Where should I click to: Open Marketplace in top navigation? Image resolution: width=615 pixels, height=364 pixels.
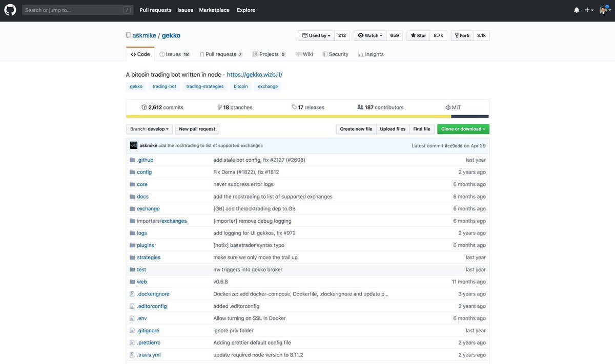[214, 10]
